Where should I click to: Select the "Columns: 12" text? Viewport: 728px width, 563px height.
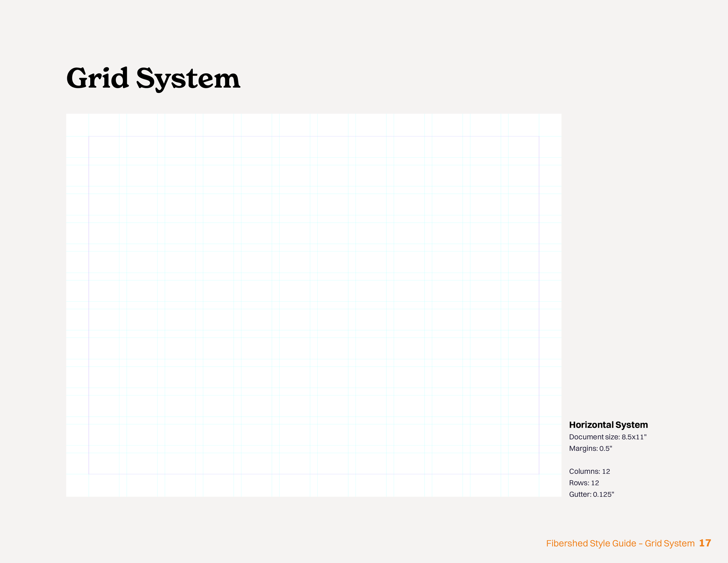click(589, 471)
